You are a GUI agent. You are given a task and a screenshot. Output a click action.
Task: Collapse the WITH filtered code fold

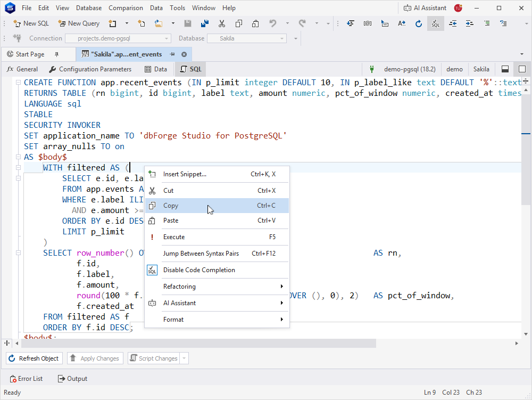click(18, 167)
